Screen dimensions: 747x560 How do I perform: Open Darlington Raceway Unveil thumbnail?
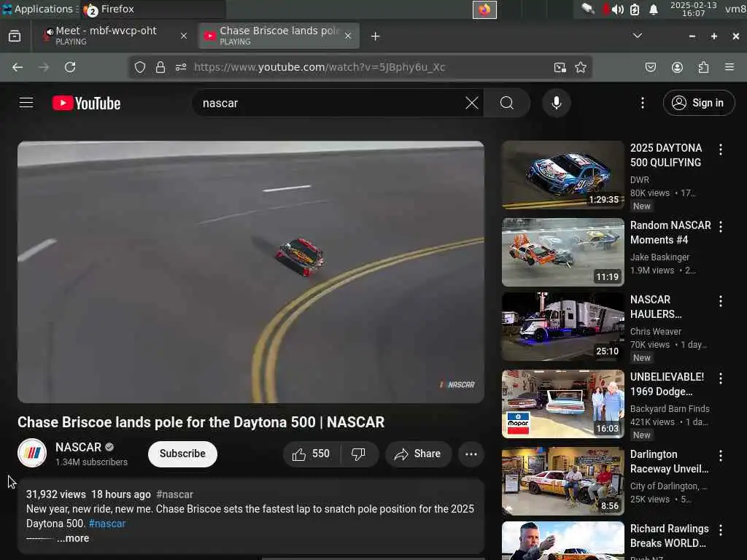(563, 481)
